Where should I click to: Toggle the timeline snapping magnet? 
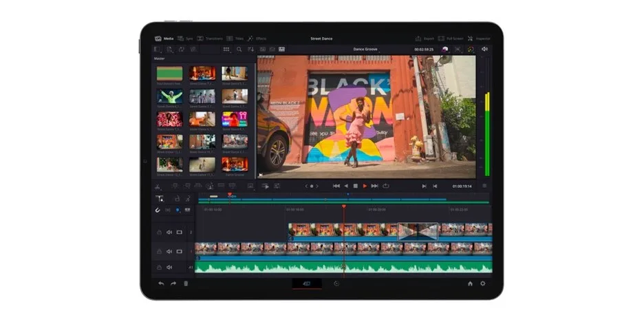click(158, 210)
